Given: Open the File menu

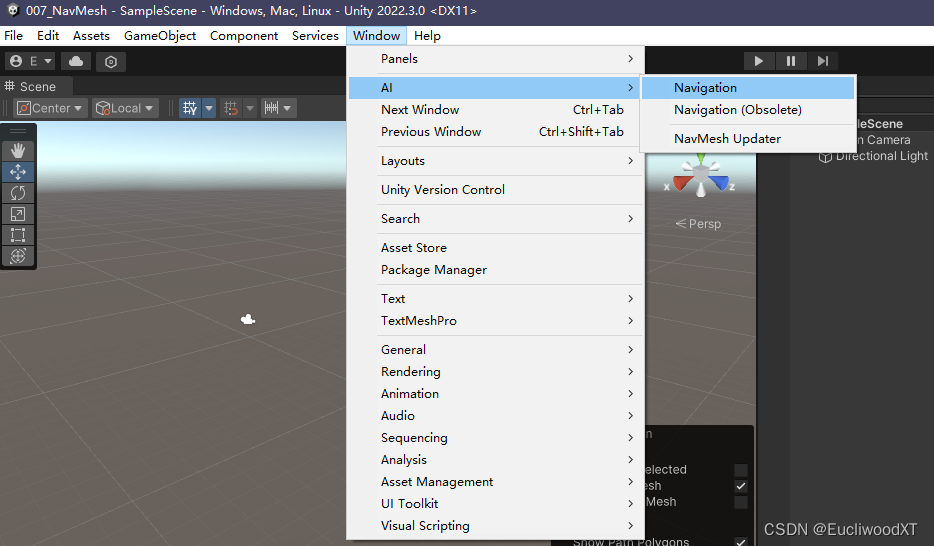Looking at the screenshot, I should coord(13,36).
